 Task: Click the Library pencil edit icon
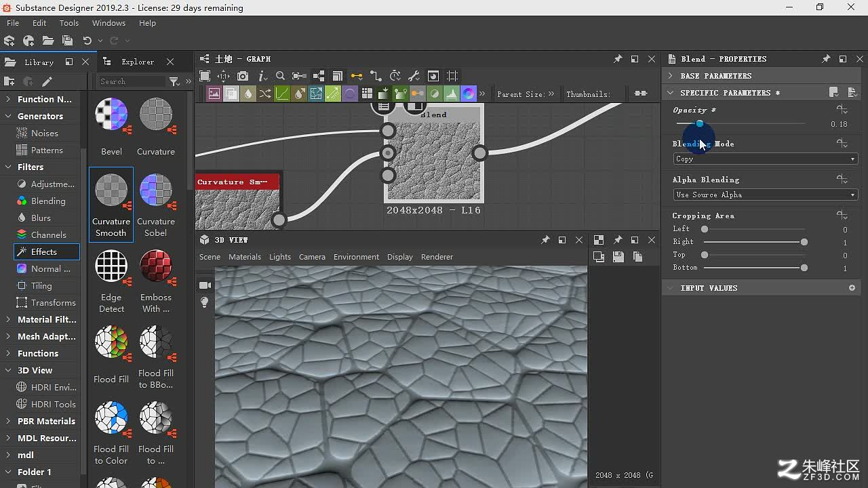pos(47,81)
